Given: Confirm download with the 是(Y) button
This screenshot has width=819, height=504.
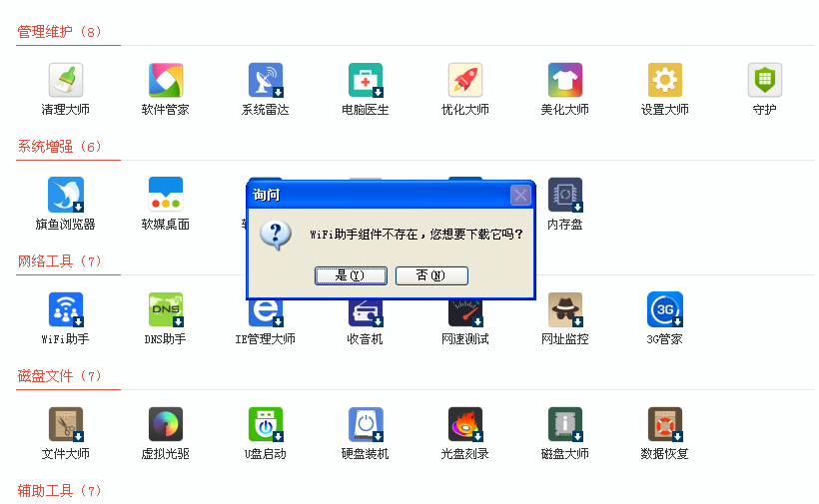Looking at the screenshot, I should click(351, 275).
